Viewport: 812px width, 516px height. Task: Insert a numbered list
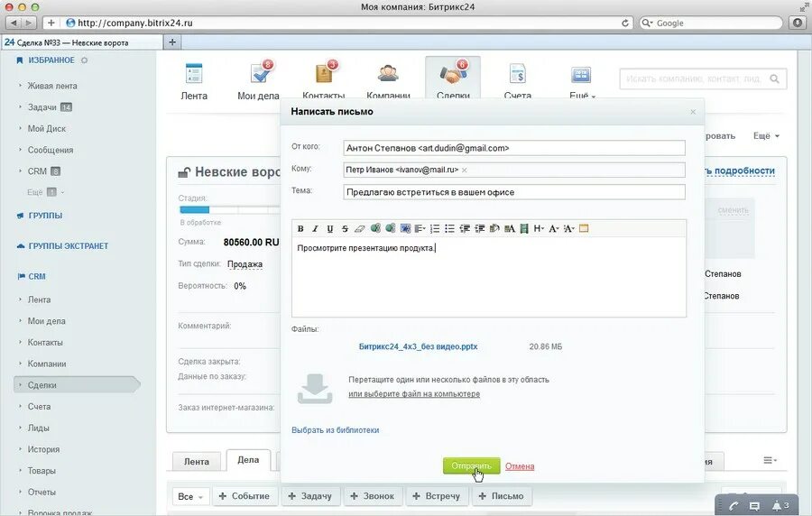(x=435, y=228)
